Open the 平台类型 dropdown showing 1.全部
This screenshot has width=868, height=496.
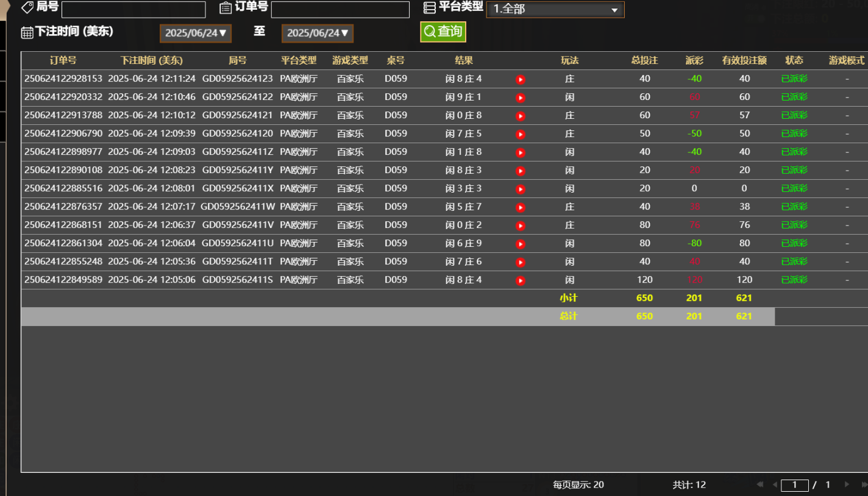click(x=555, y=10)
